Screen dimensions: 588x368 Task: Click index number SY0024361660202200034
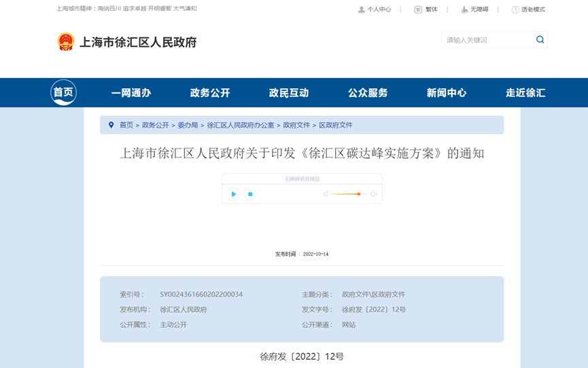click(x=201, y=295)
